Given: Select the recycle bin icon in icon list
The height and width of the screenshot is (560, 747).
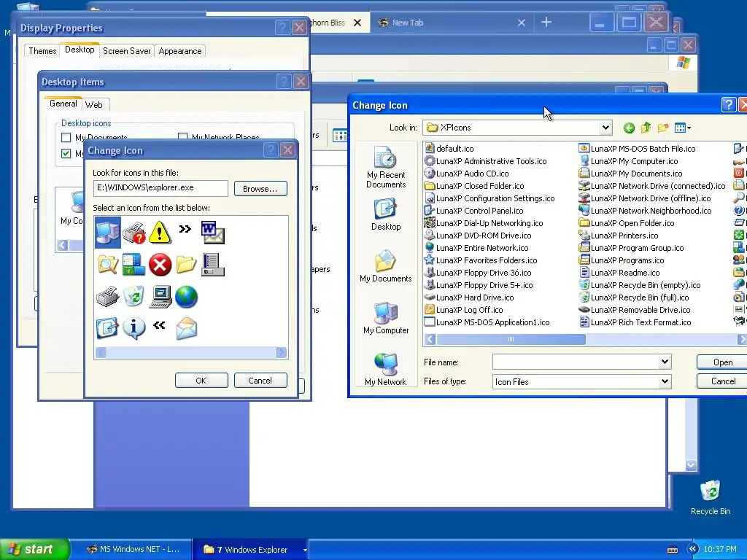Looking at the screenshot, I should point(134,296).
